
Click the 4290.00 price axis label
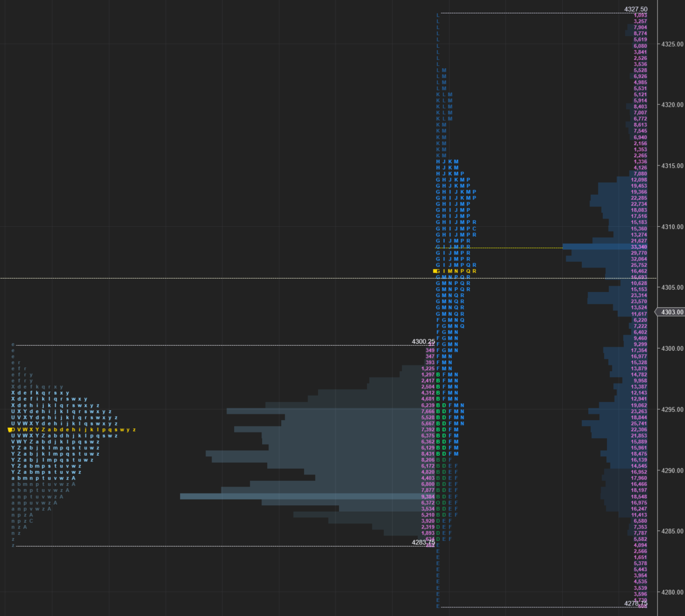click(x=672, y=470)
